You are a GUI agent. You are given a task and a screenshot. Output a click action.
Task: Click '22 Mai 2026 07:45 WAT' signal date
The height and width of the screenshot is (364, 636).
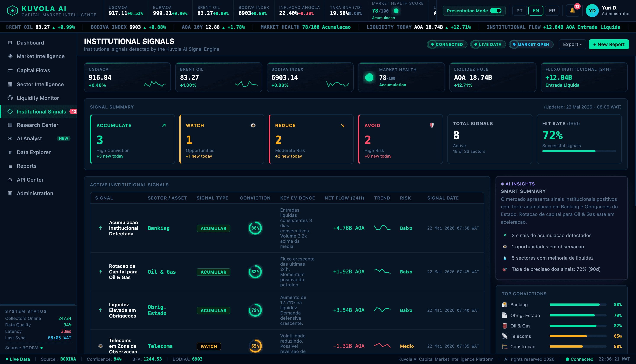(453, 272)
